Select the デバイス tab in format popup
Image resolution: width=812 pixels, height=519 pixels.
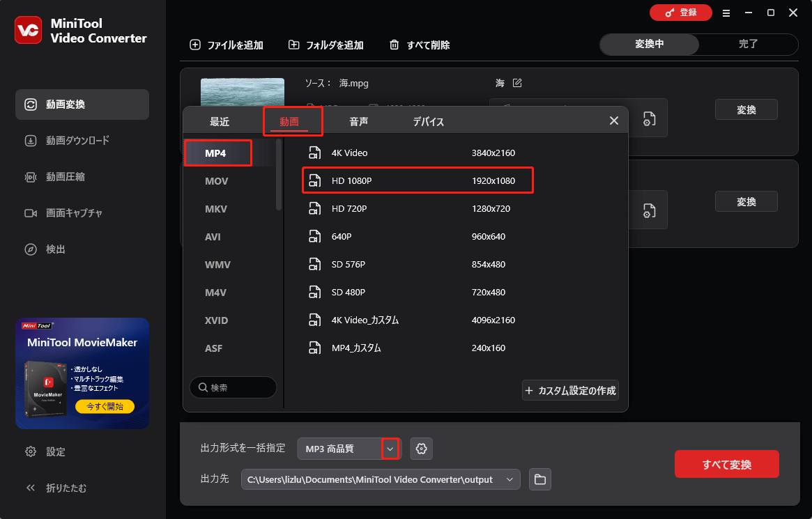coord(428,122)
